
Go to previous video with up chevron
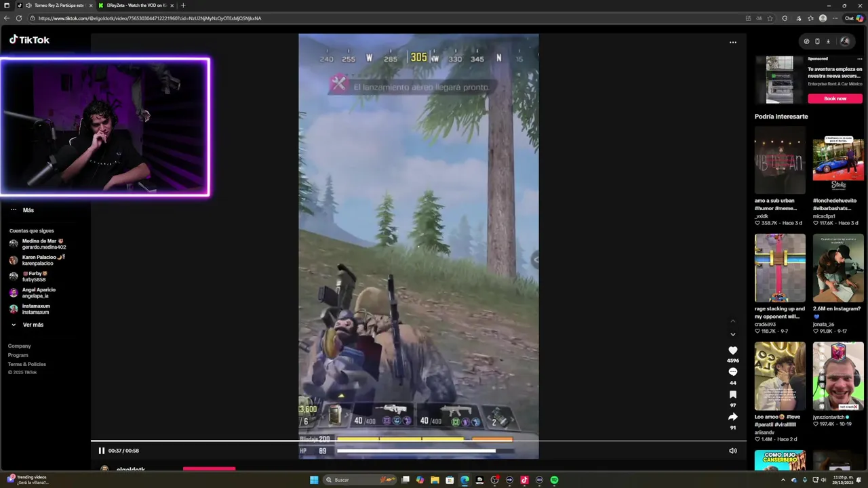[x=732, y=321]
